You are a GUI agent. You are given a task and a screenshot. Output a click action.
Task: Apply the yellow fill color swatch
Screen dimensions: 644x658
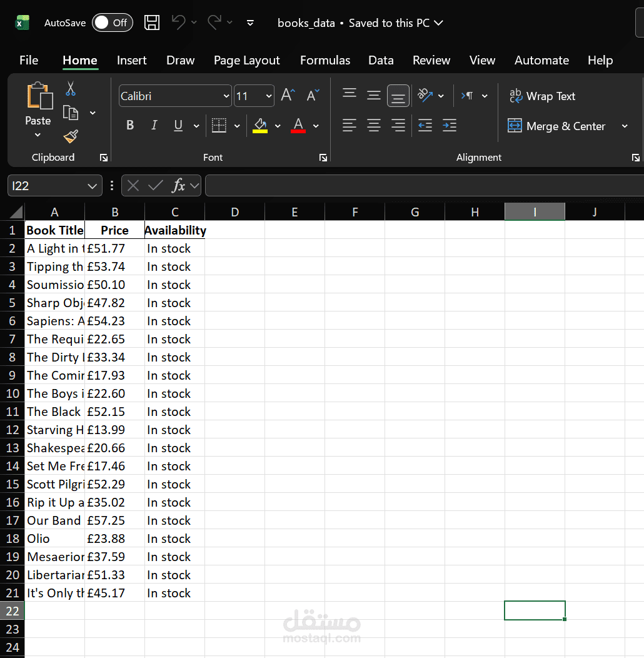pos(260,125)
